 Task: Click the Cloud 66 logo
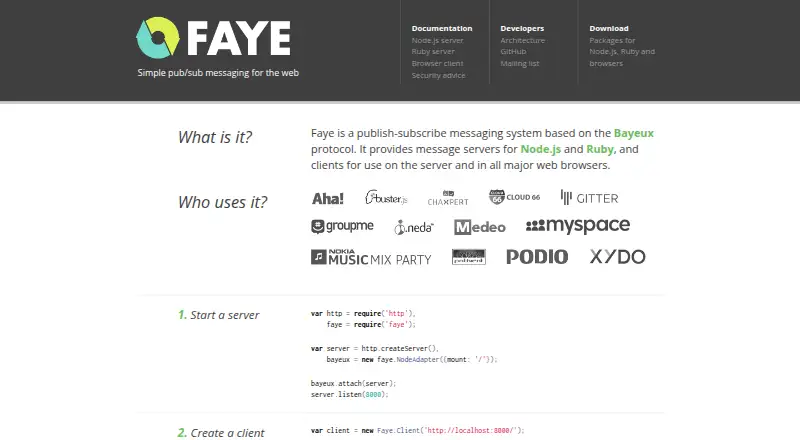click(x=514, y=197)
